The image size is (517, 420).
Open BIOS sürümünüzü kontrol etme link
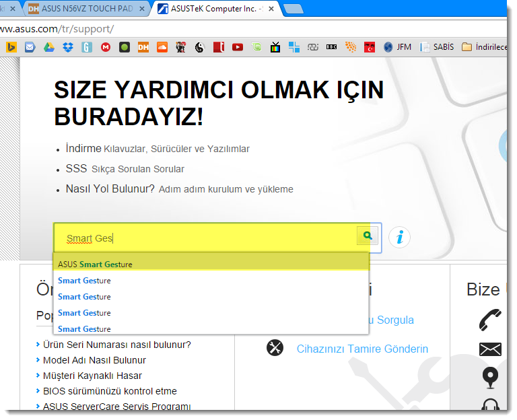(110, 391)
